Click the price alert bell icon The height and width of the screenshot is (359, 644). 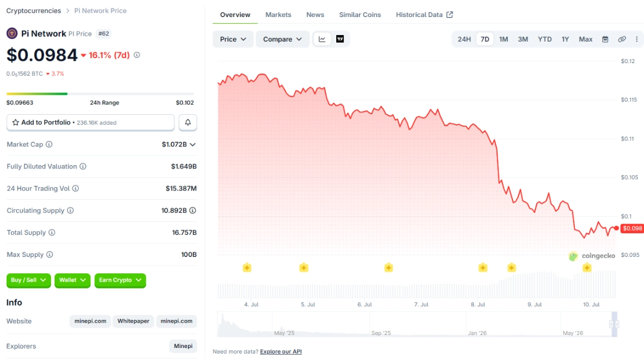[x=188, y=122]
